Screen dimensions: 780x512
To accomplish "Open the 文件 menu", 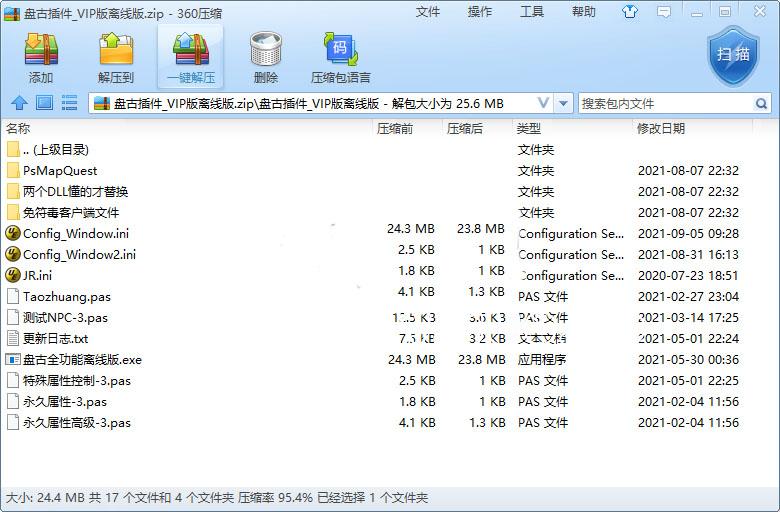I will coord(427,11).
